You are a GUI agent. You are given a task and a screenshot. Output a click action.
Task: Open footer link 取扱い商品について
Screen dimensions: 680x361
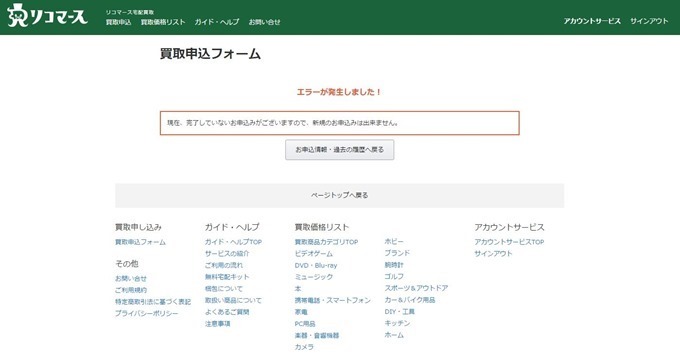233,300
